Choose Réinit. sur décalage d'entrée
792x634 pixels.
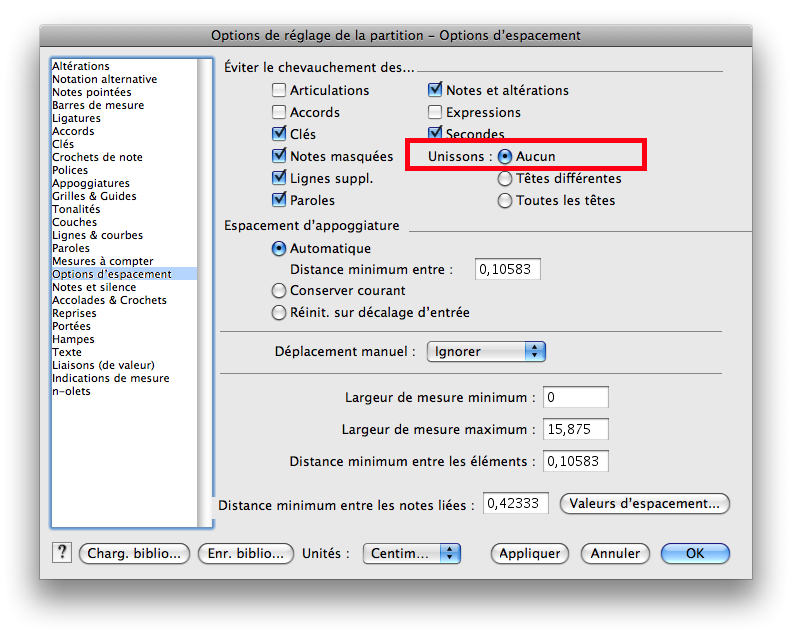279,313
